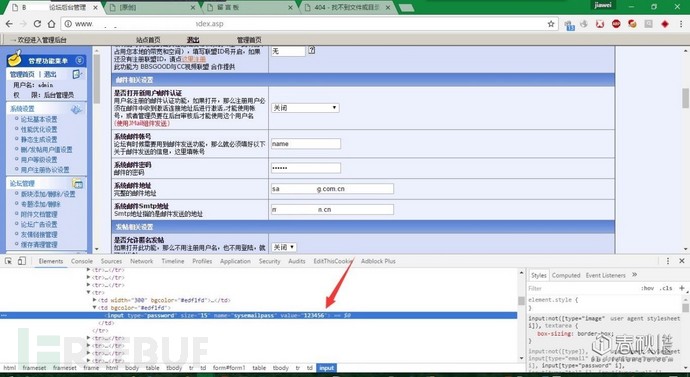This screenshot has height=377, width=690.
Task: Activate DevTools inspect element picker
Action: pyautogui.click(x=9, y=261)
